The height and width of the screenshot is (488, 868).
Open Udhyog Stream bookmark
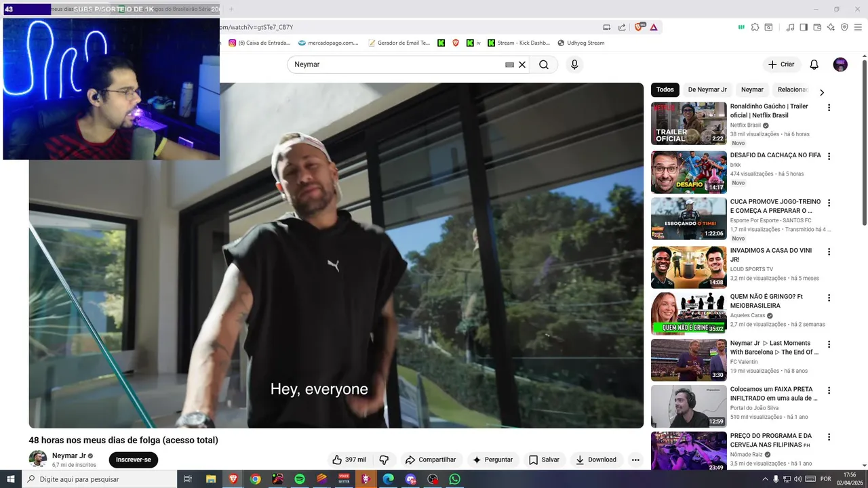tap(581, 43)
